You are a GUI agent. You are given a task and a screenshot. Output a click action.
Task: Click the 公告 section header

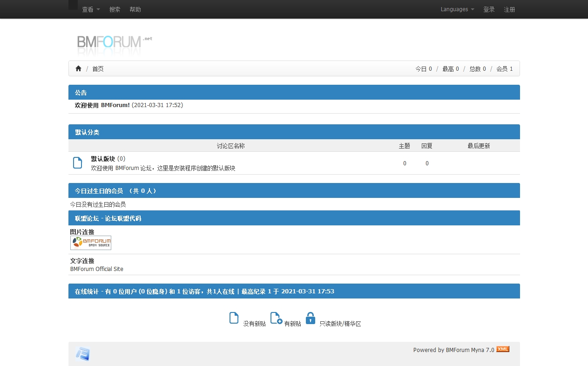[x=294, y=92]
